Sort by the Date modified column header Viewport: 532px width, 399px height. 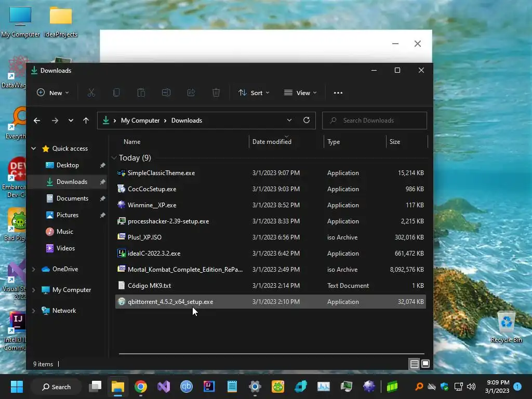tap(272, 142)
